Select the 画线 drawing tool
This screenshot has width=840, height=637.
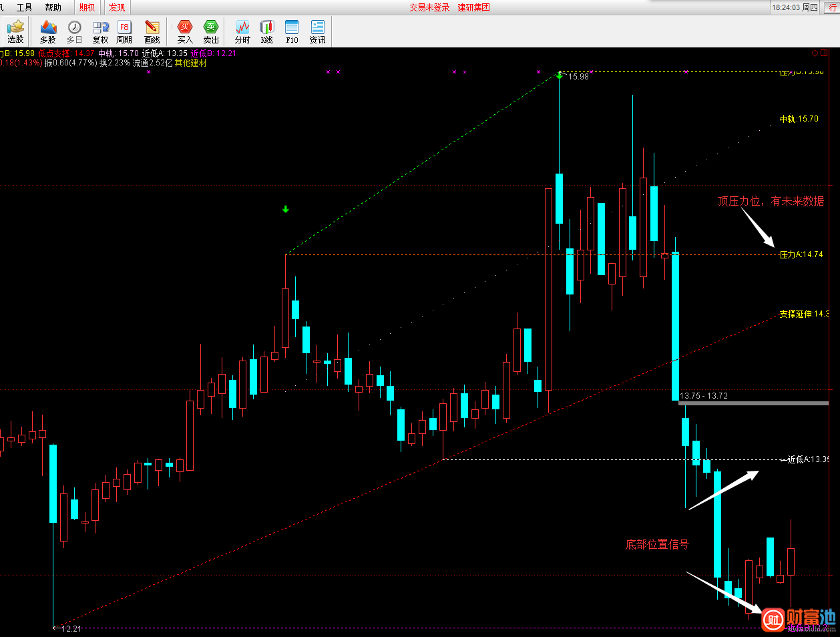152,31
